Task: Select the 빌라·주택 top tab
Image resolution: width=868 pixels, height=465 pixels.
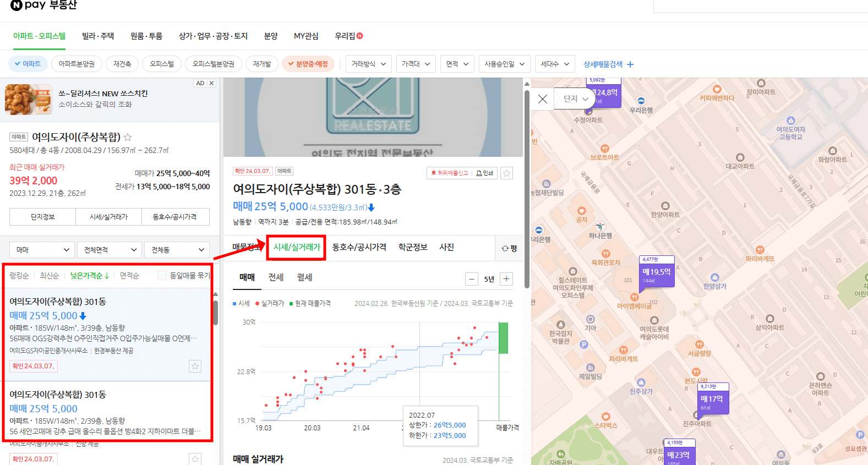Action: coord(98,36)
